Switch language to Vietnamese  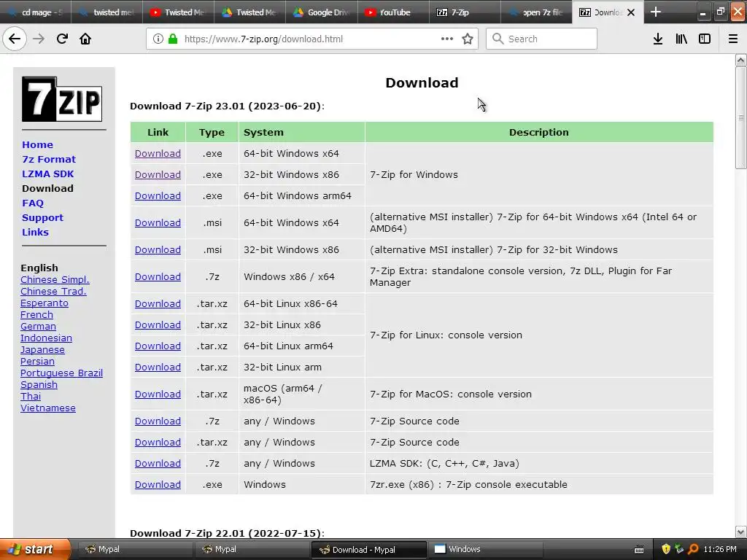coord(47,408)
